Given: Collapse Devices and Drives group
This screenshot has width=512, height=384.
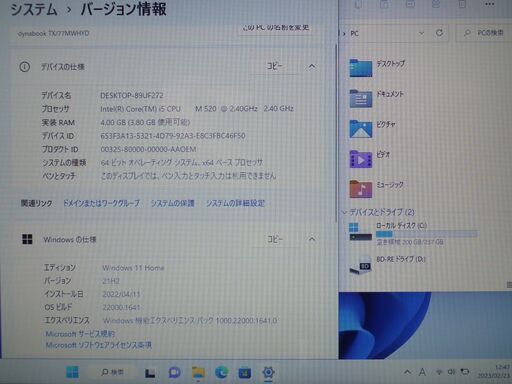Looking at the screenshot, I should pyautogui.click(x=345, y=212).
